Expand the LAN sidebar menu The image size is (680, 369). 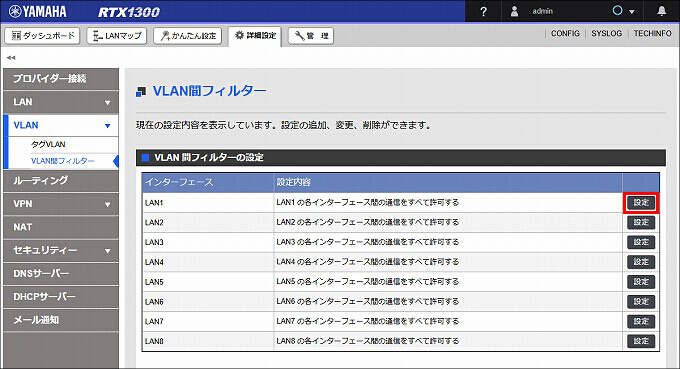point(61,102)
